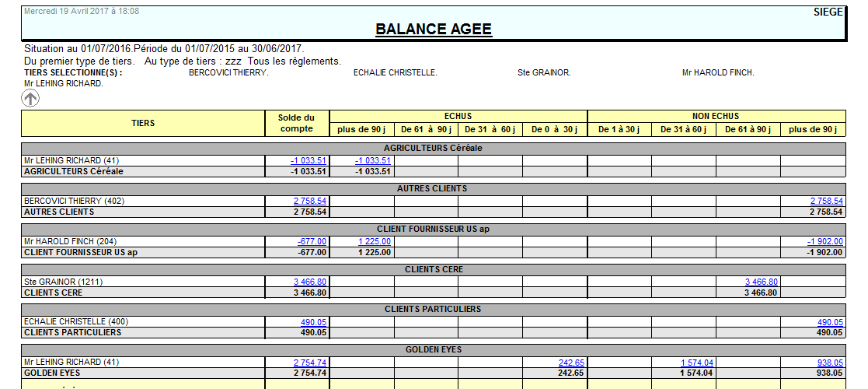868x389 pixels.
Task: Select the NON ECHUS header cell
Action: point(716,116)
